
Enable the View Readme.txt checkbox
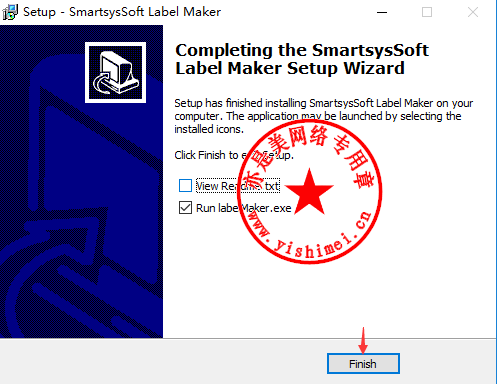click(x=185, y=186)
